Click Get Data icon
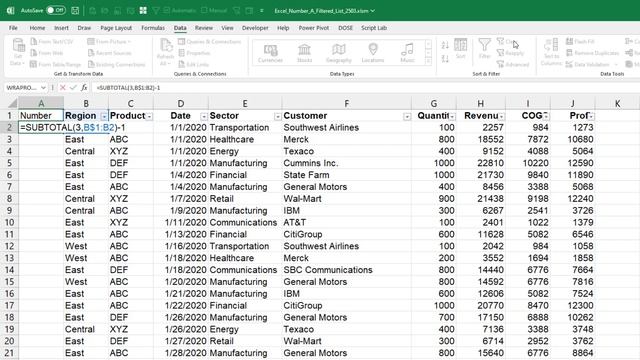The height and width of the screenshot is (360, 640). (x=18, y=51)
